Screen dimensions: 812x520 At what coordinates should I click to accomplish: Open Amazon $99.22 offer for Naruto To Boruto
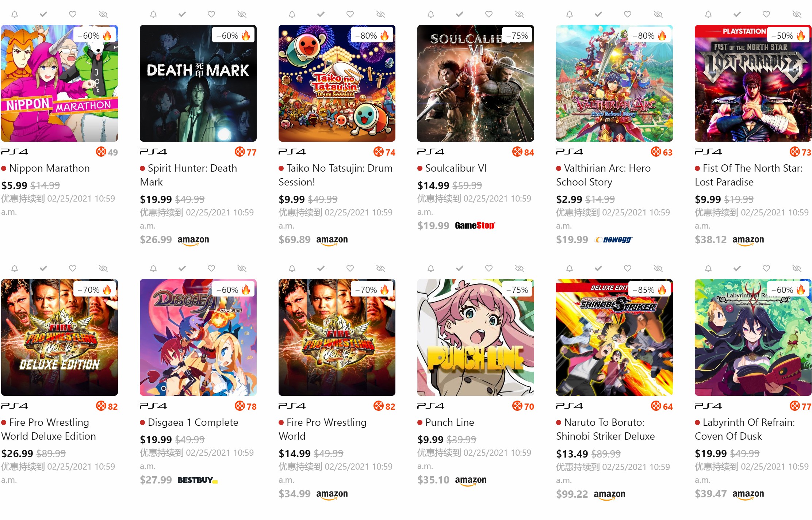pos(591,494)
